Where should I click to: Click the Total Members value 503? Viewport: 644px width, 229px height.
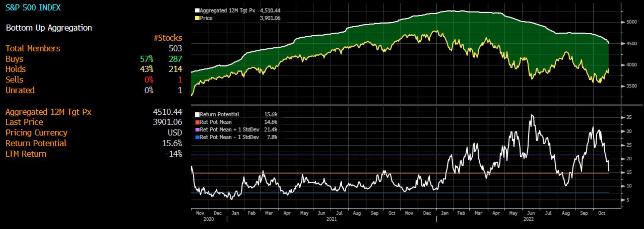[x=175, y=48]
